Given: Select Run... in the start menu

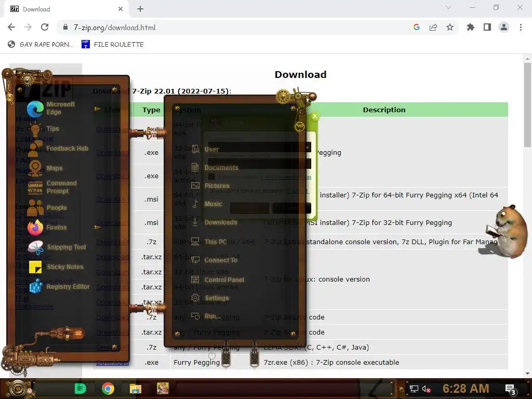Looking at the screenshot, I should (x=206, y=316).
